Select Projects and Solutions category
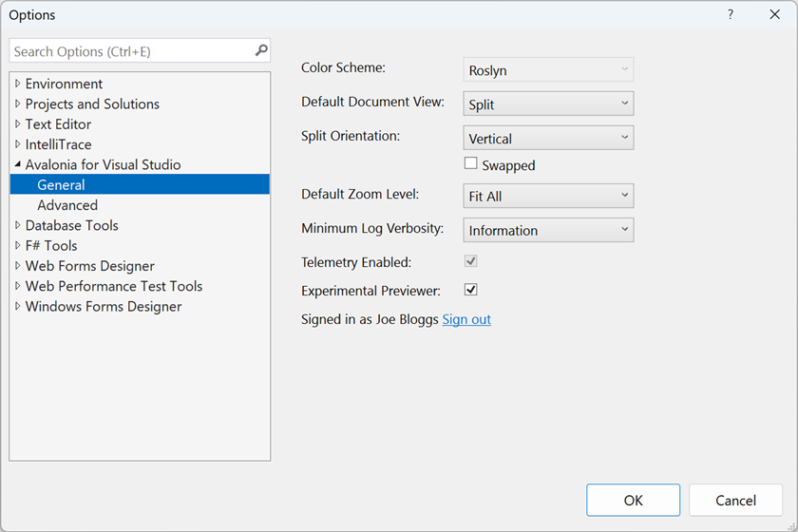This screenshot has height=532, width=798. (92, 104)
